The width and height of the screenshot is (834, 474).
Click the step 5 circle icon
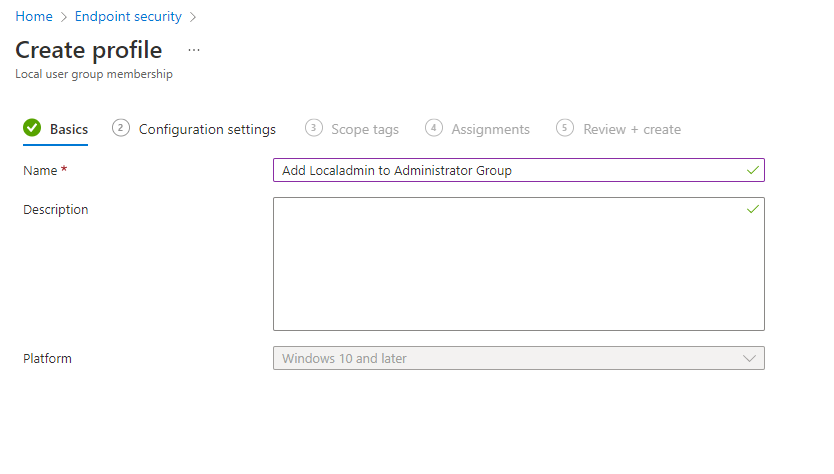pyautogui.click(x=565, y=128)
